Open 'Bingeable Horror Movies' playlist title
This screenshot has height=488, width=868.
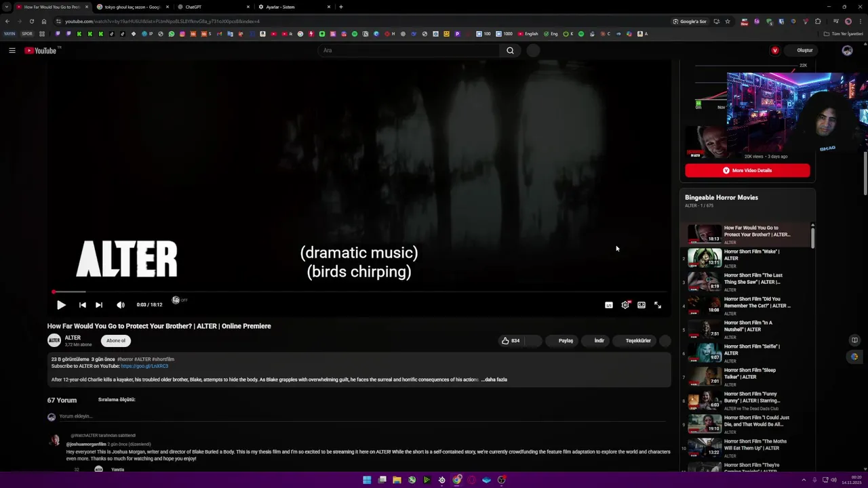tap(722, 197)
